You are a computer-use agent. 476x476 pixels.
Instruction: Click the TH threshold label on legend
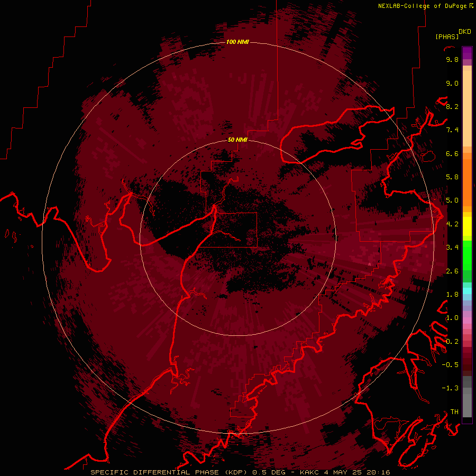[454, 412]
